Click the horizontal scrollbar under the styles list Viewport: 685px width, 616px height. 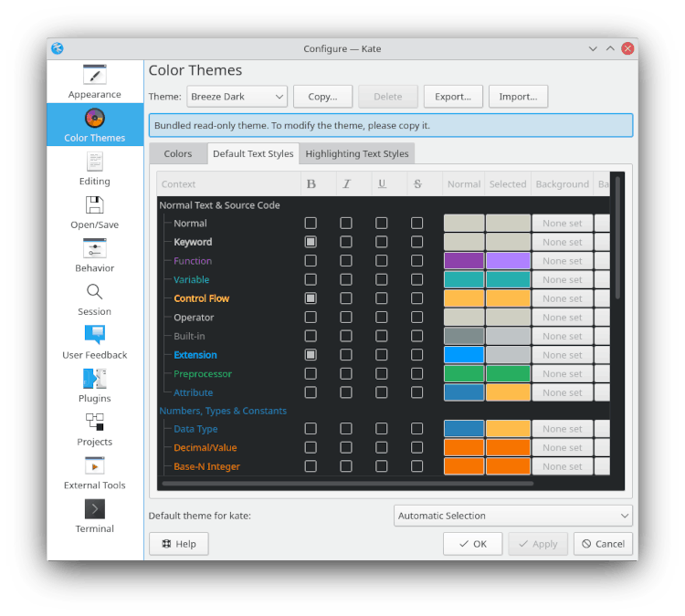(x=347, y=483)
